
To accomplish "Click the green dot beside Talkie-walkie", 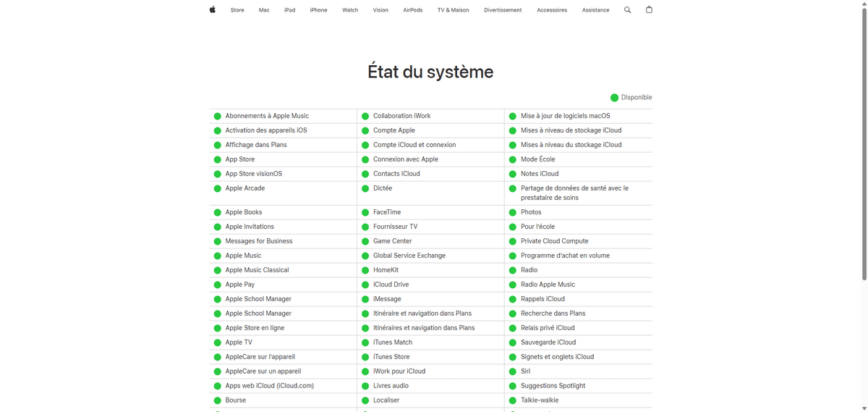I will click(513, 401).
